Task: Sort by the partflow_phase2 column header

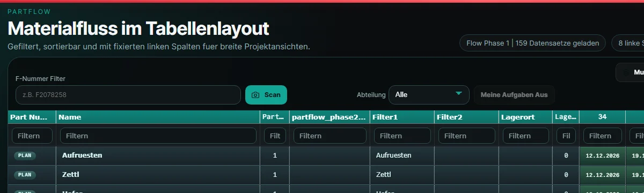Action: (330, 117)
